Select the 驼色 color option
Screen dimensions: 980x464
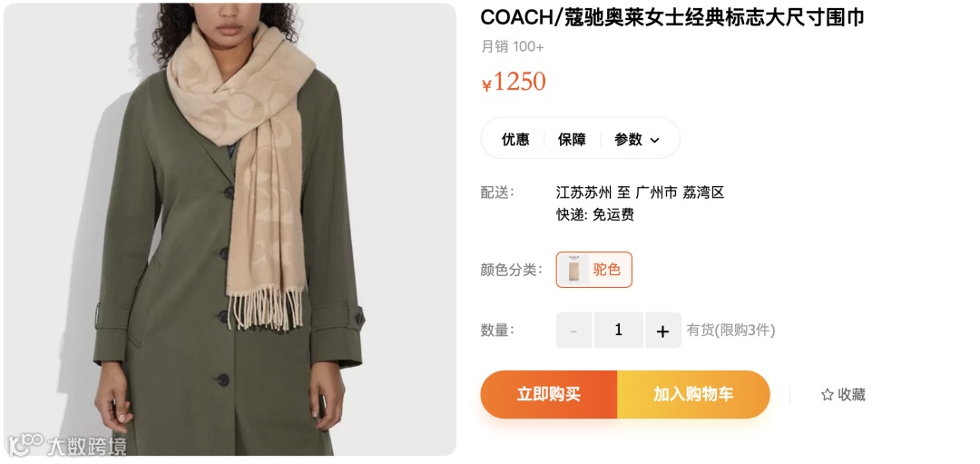[x=593, y=270]
